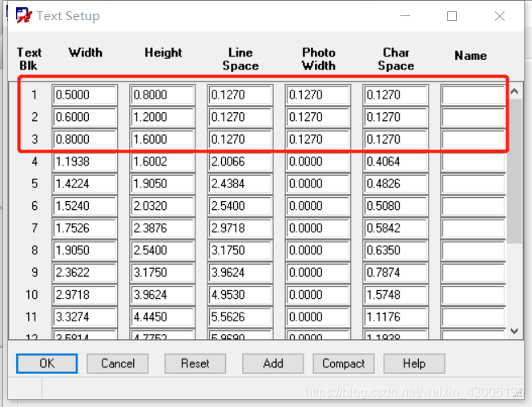Click the Name field for block 1
The height and width of the screenshot is (407, 532).
(472, 95)
